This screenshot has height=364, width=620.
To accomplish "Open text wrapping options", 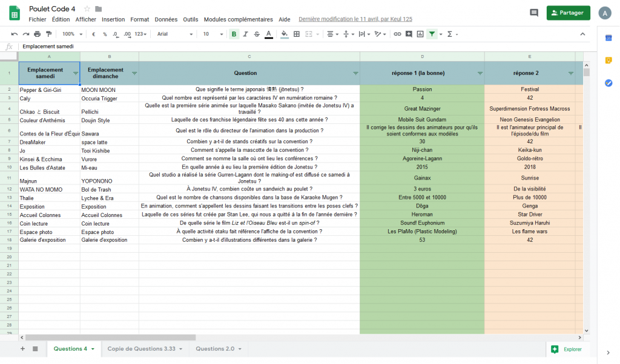I will [364, 34].
